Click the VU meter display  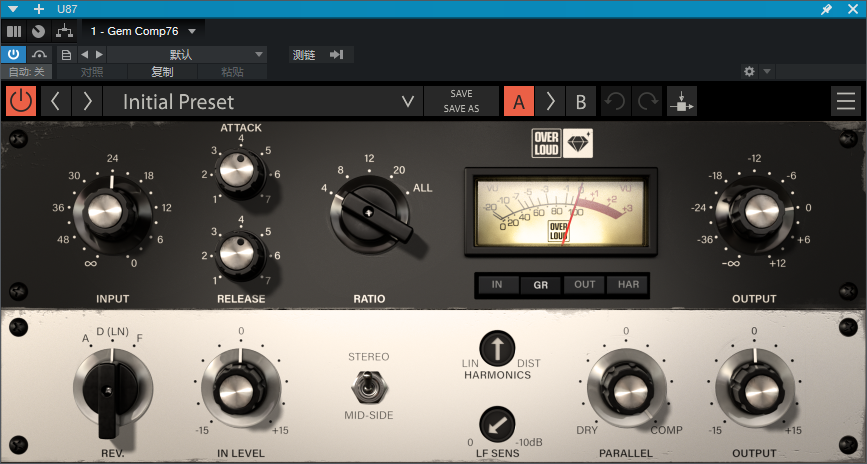point(561,212)
